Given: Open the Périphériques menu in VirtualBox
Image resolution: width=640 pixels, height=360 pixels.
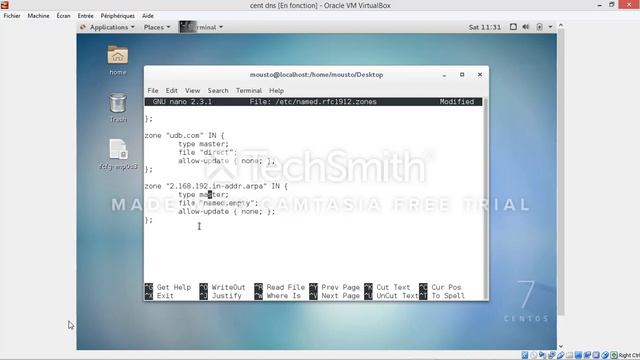Looking at the screenshot, I should [118, 16].
